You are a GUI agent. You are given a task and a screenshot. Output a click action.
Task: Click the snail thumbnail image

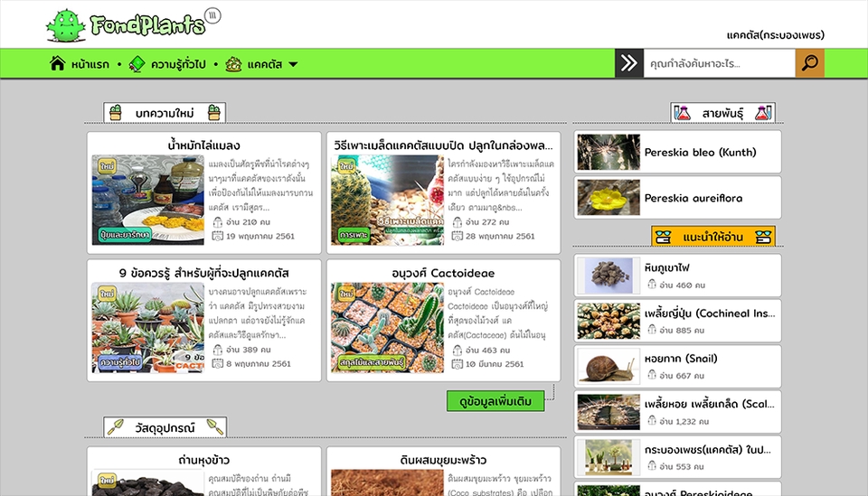coord(609,366)
